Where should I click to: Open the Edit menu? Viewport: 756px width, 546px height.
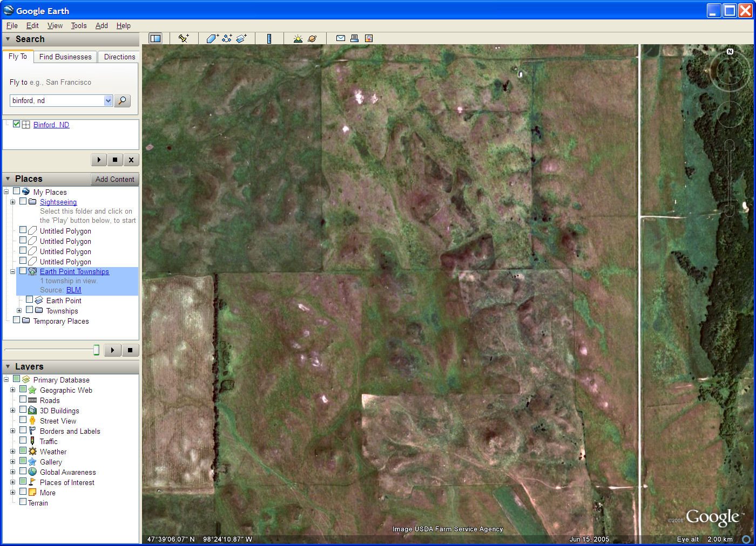(32, 25)
